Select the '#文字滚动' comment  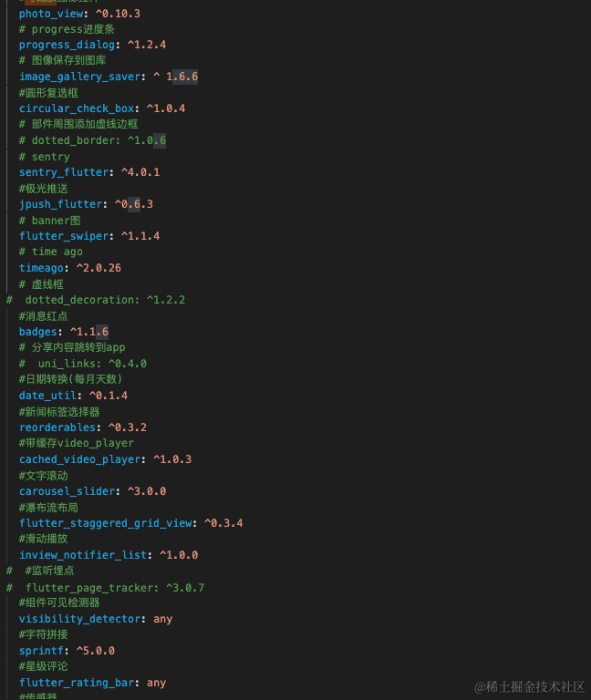tap(44, 476)
